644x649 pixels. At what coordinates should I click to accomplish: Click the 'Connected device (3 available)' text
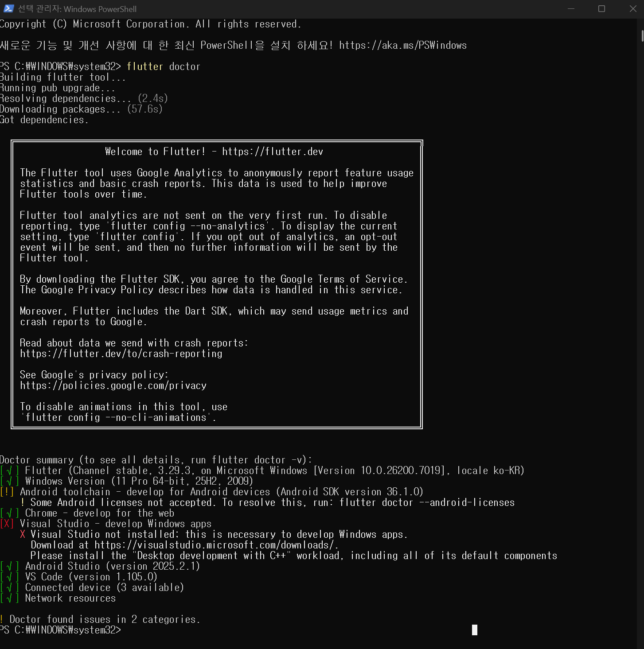[105, 587]
